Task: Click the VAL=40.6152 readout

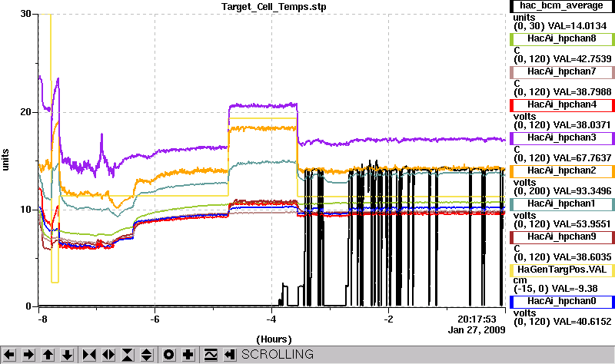Action: click(x=582, y=322)
